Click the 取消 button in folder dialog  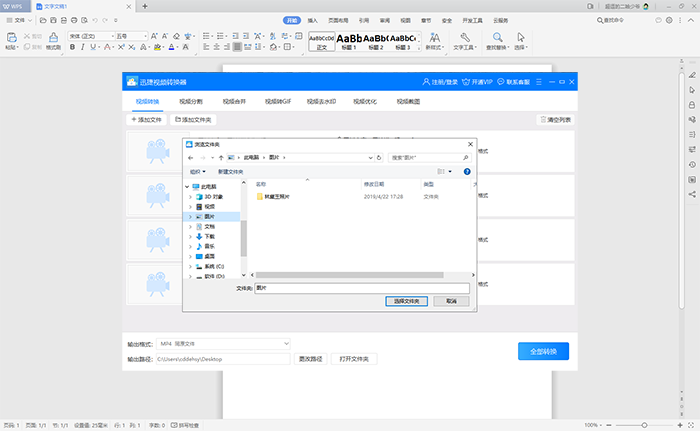[451, 301]
